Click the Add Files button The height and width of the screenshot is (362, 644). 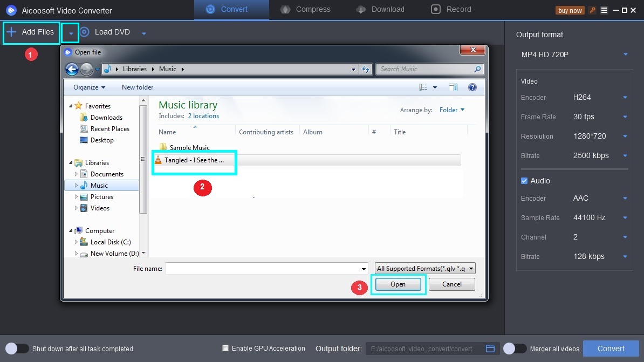point(31,32)
